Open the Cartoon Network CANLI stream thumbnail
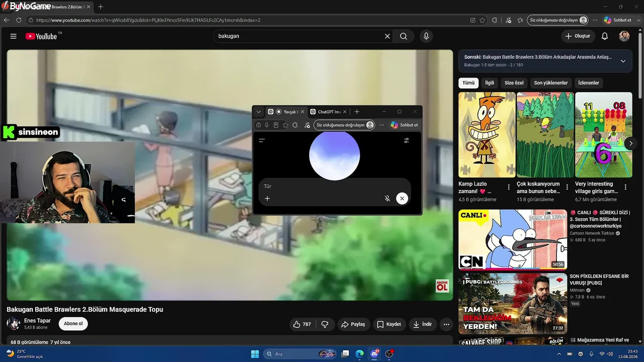This screenshot has height=362, width=644. (x=512, y=239)
